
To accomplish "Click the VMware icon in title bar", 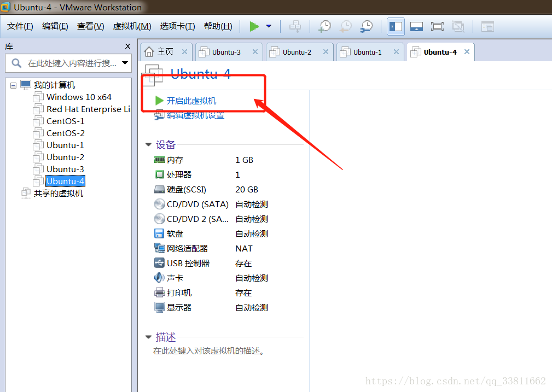I will (x=5, y=7).
